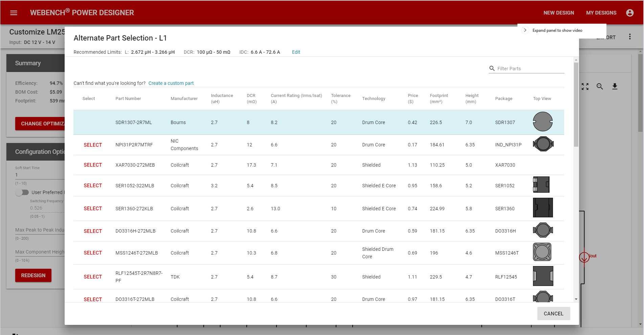Screen dimensions: 644x335
Task: Select the XAR7030-272MEB inductor
Action: 93,165
